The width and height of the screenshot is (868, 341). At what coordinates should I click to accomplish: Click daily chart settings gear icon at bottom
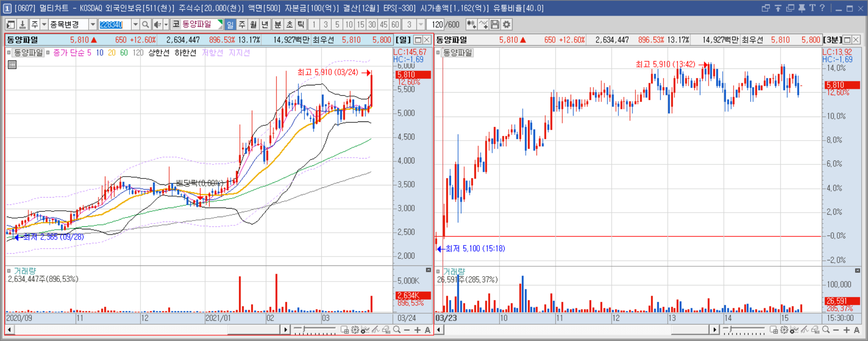(355, 330)
